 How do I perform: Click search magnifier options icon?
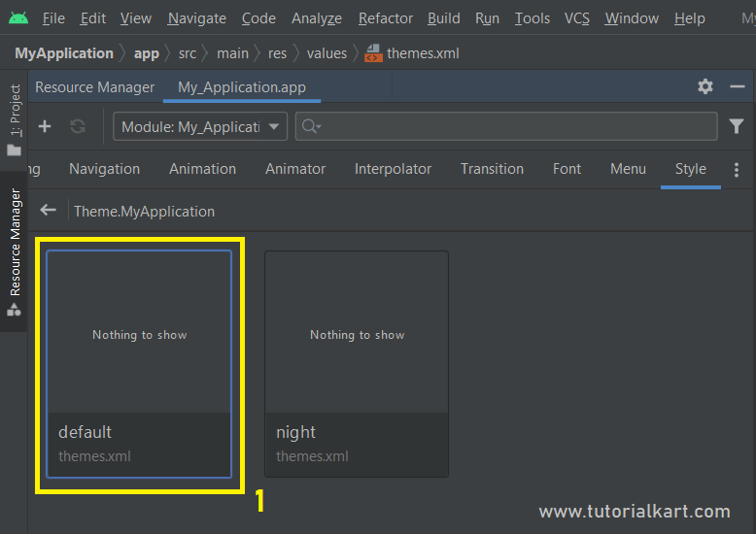click(x=311, y=126)
